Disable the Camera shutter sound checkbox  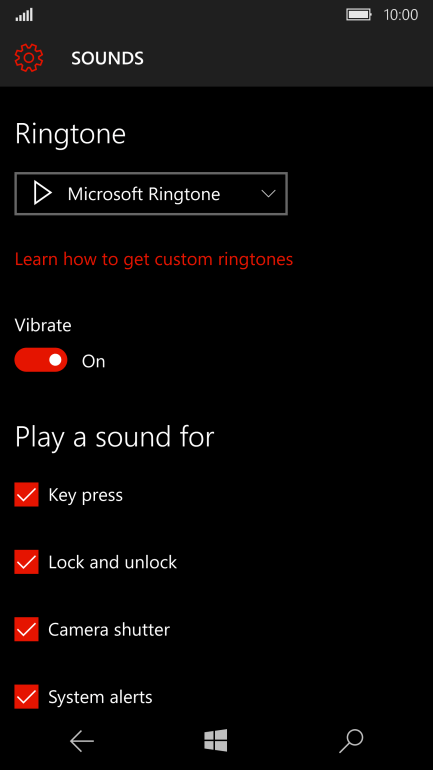tap(27, 629)
